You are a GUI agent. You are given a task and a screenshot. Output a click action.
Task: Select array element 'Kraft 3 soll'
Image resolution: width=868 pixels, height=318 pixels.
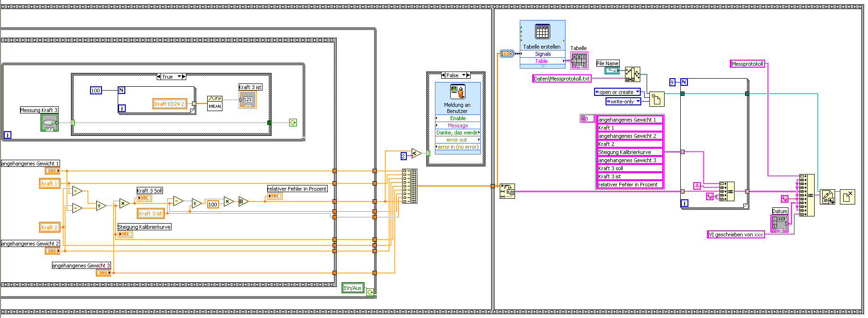click(630, 168)
